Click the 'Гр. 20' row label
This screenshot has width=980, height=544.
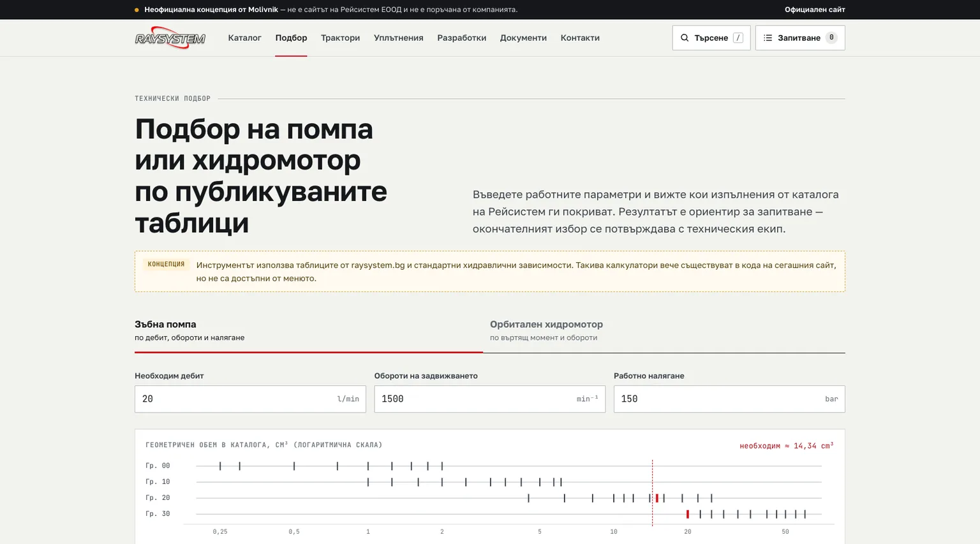[158, 497]
